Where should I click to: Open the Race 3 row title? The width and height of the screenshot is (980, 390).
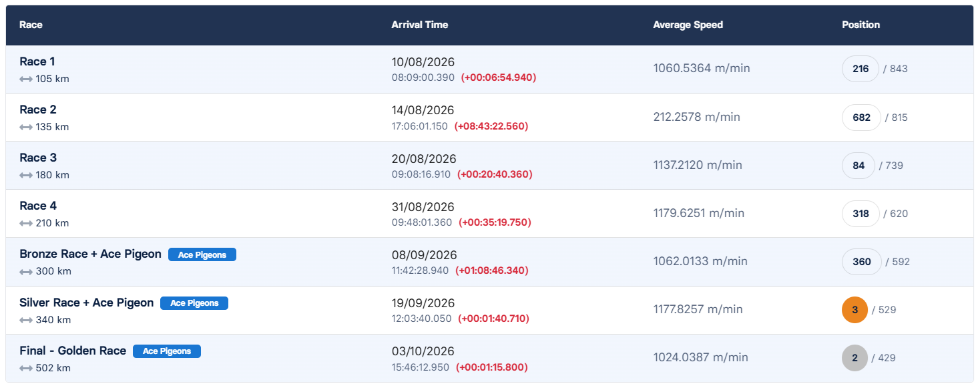(38, 158)
